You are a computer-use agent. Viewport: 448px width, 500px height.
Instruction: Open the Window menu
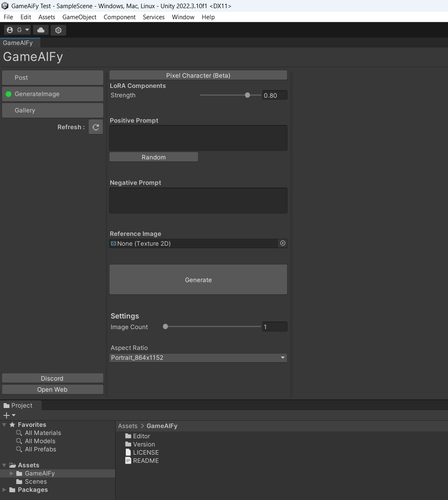click(x=183, y=17)
